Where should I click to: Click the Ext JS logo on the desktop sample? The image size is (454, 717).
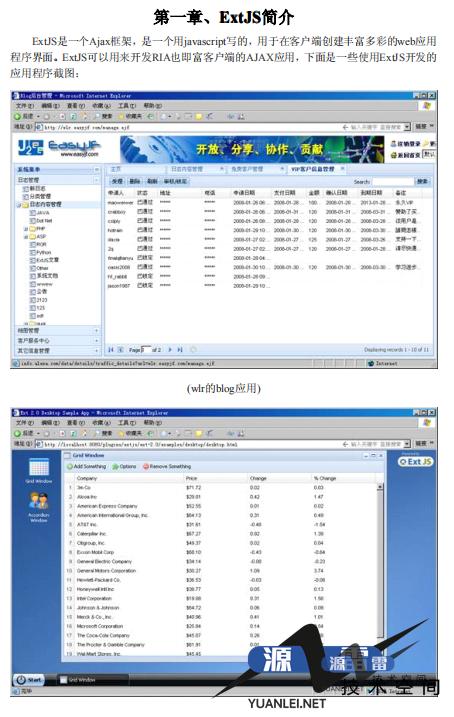pyautogui.click(x=416, y=461)
